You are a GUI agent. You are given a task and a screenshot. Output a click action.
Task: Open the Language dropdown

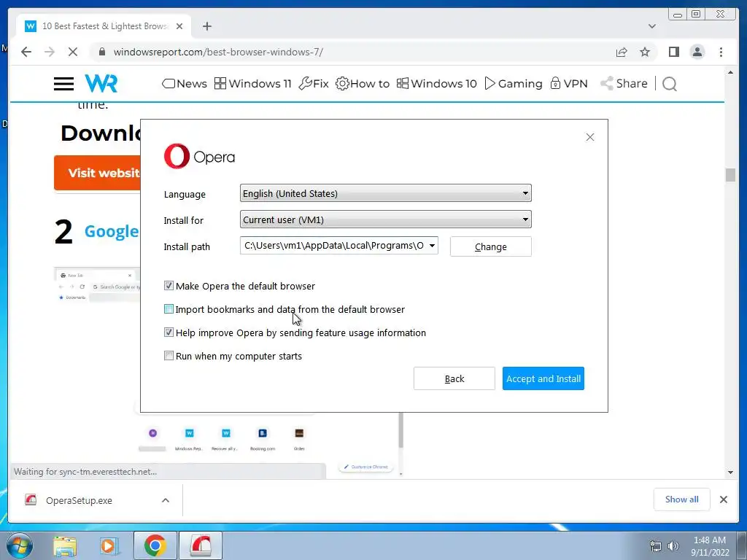[x=385, y=193]
